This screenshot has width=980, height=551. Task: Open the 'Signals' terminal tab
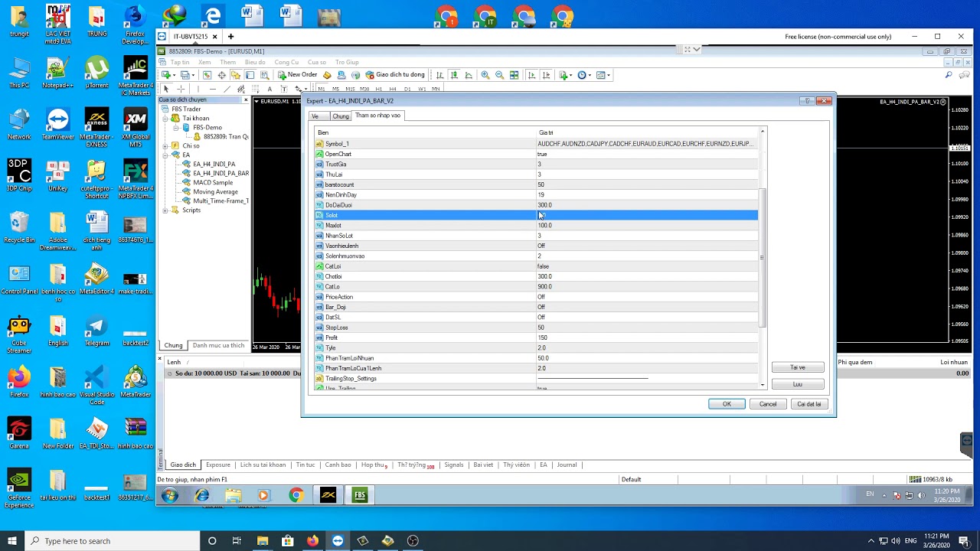click(x=454, y=465)
